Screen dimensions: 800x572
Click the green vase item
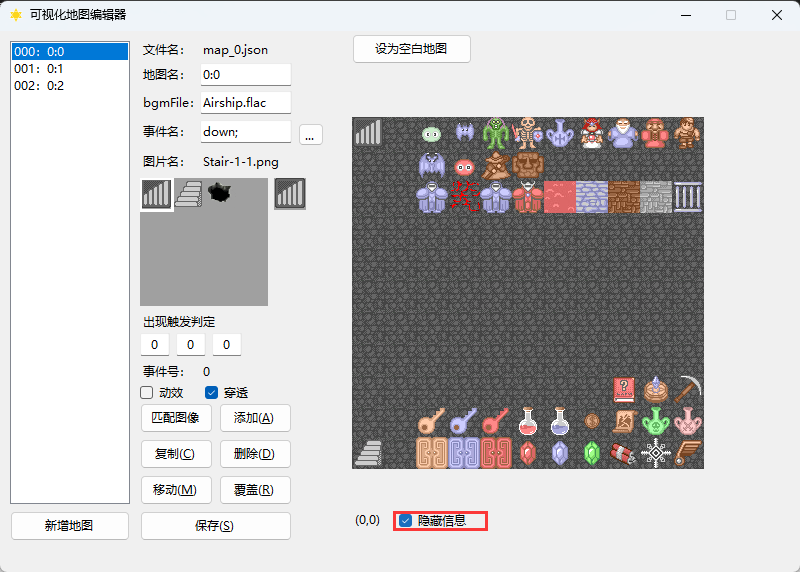[x=656, y=421]
